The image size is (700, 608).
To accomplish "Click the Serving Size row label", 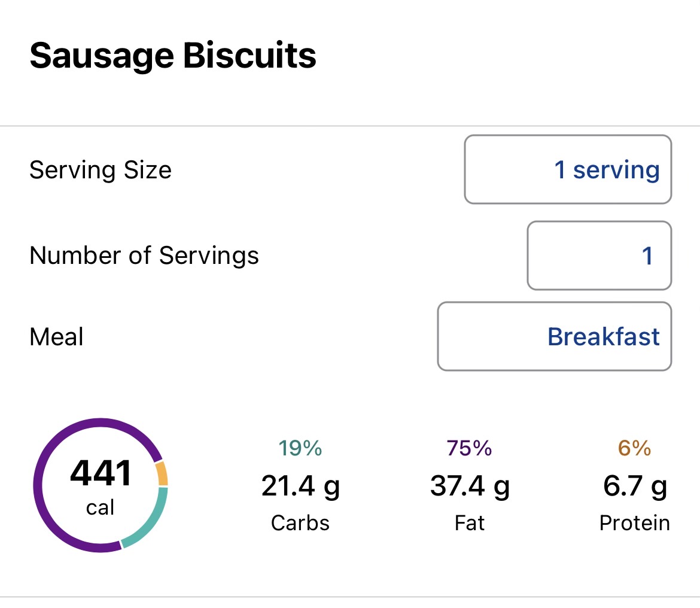I will pos(101,171).
